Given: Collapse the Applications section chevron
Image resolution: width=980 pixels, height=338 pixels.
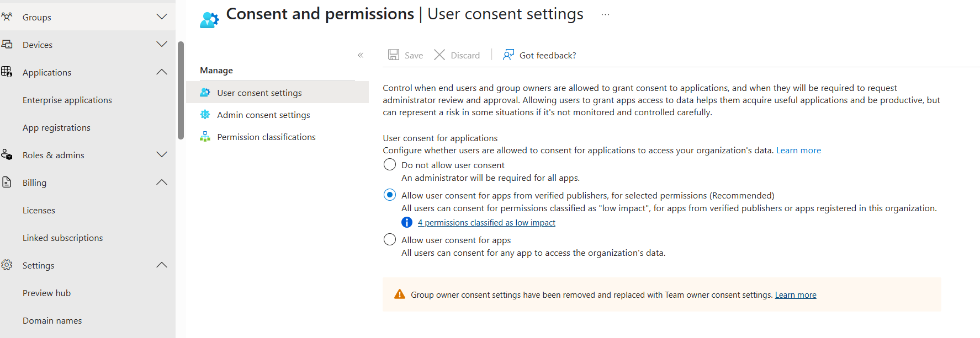Looking at the screenshot, I should [162, 72].
